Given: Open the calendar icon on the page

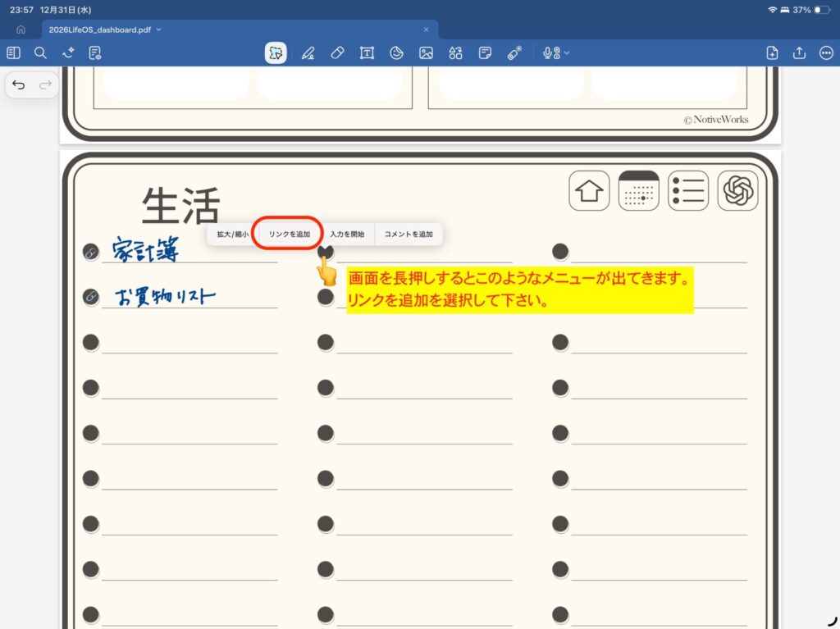Looking at the screenshot, I should coord(638,191).
